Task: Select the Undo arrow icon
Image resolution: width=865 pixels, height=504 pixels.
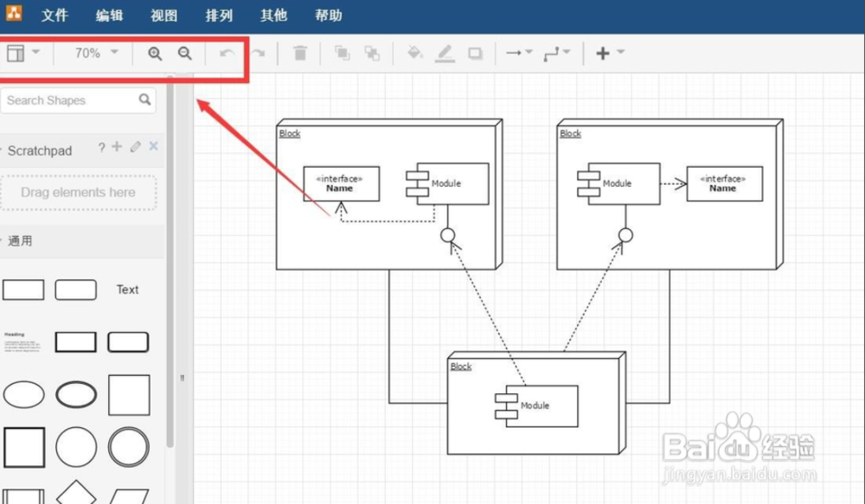Action: pyautogui.click(x=226, y=53)
